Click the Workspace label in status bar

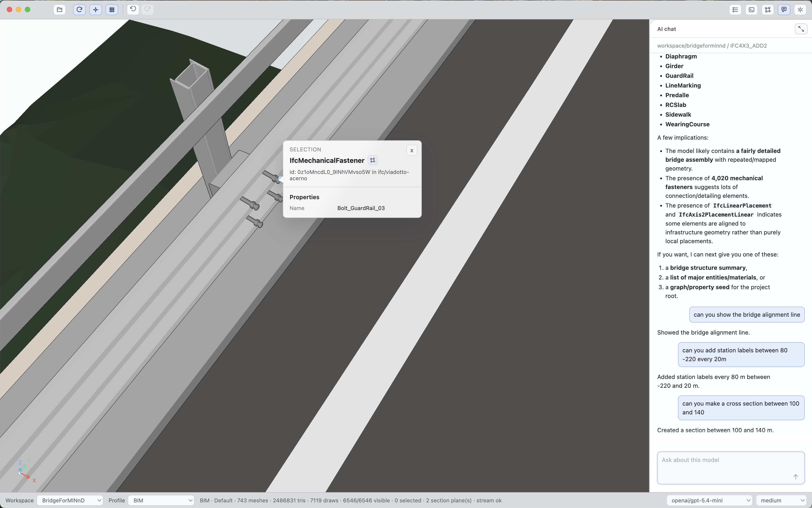pos(19,500)
